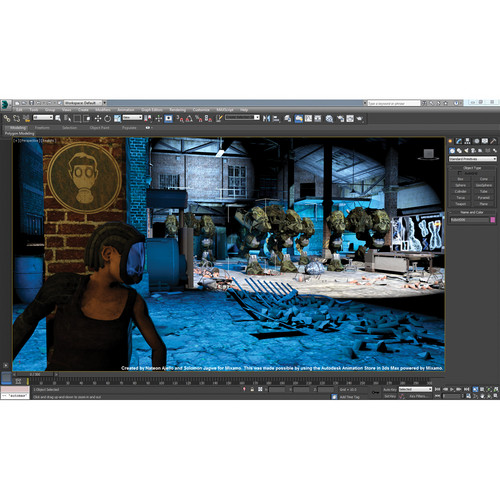Click the Render Production teapot icon
Image resolution: width=500 pixels, height=500 pixels.
pyautogui.click(x=360, y=118)
